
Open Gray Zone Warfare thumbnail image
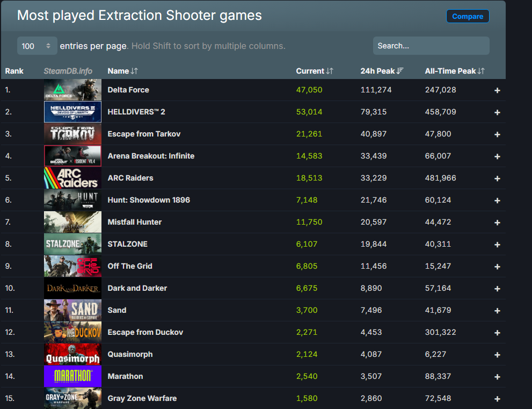tap(72, 398)
